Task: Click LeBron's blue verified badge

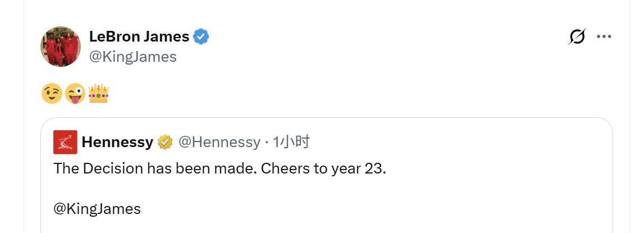Action: 201,37
